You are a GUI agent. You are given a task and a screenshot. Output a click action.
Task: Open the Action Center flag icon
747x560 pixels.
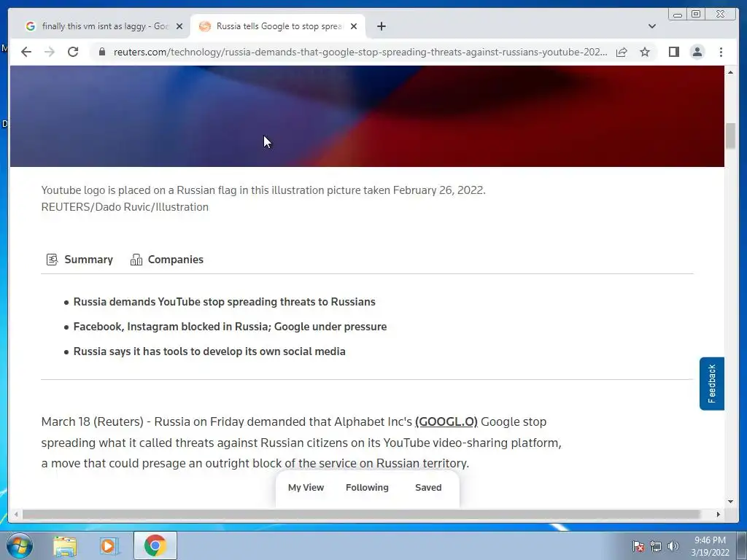coord(638,546)
